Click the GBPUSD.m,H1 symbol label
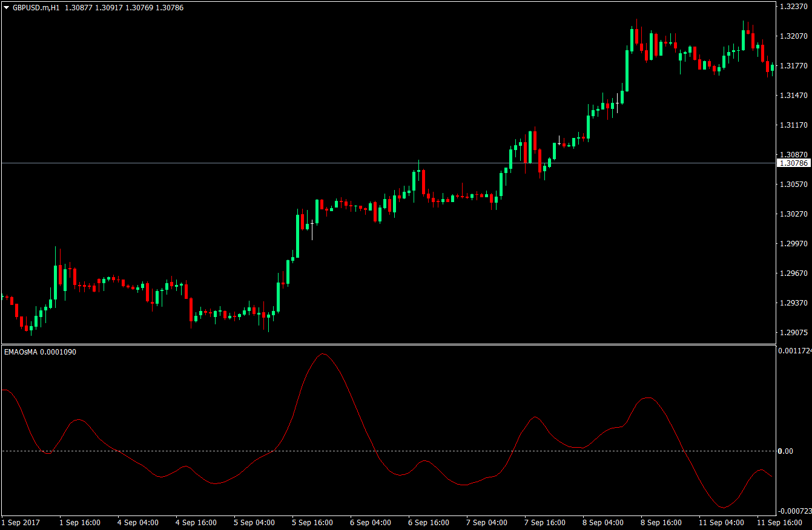 (x=36, y=7)
